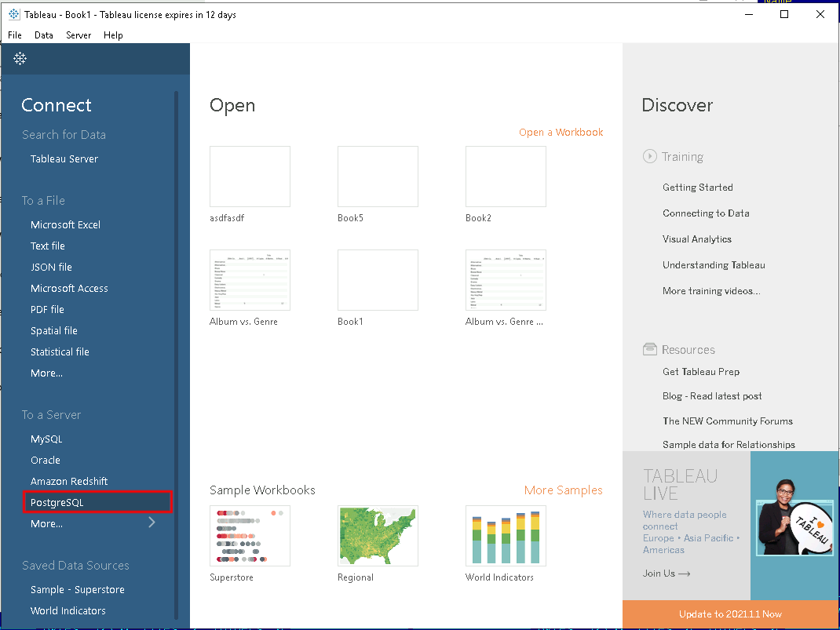Connect to Oracle server
The height and width of the screenshot is (630, 840).
[x=46, y=461]
